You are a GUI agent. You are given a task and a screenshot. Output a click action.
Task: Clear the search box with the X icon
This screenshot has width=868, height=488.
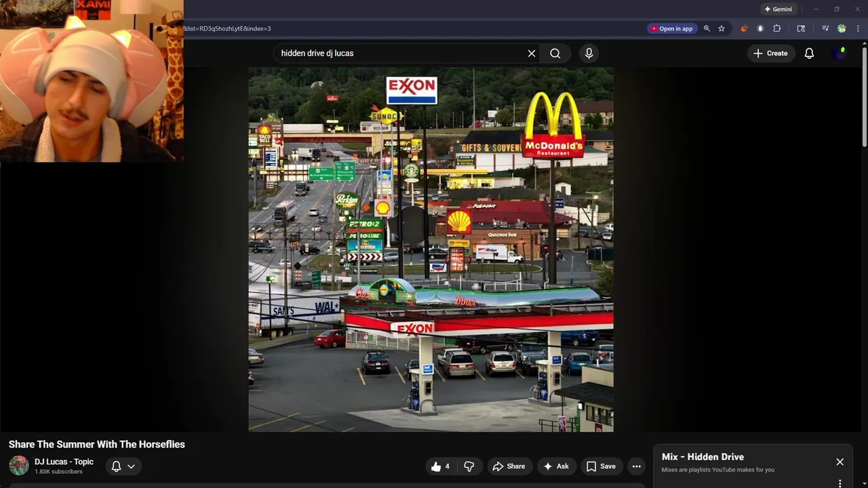tap(532, 54)
